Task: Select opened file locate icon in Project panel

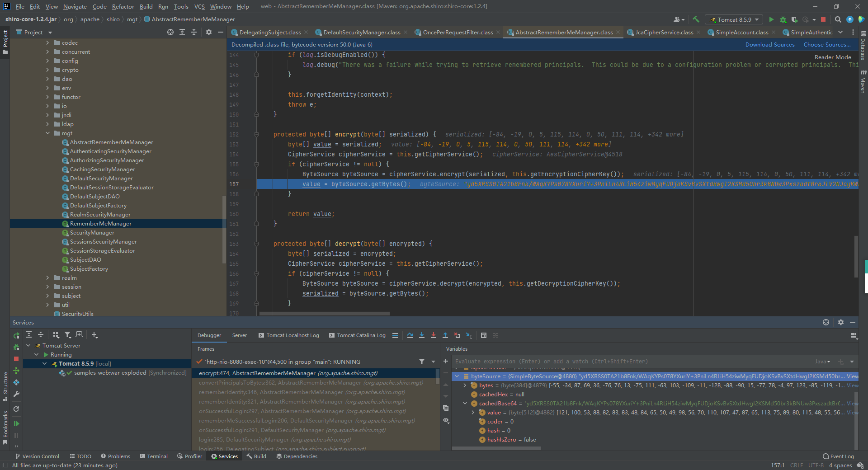Action: 170,32
